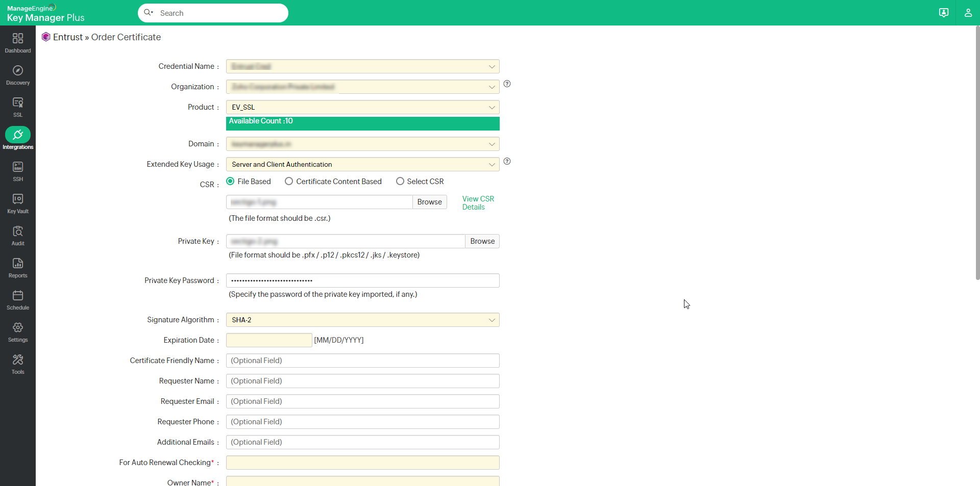Expand the Credential Name dropdown
The height and width of the screenshot is (486, 980).
coord(363,66)
